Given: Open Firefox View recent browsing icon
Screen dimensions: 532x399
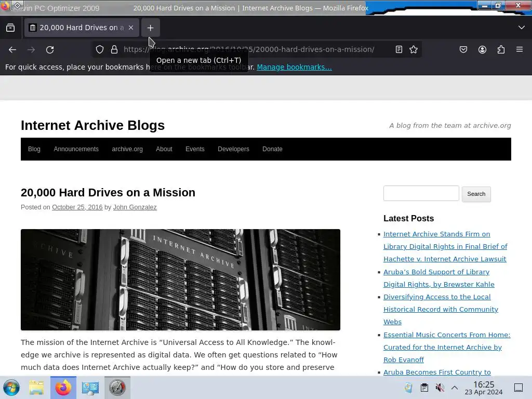Looking at the screenshot, I should (10, 28).
